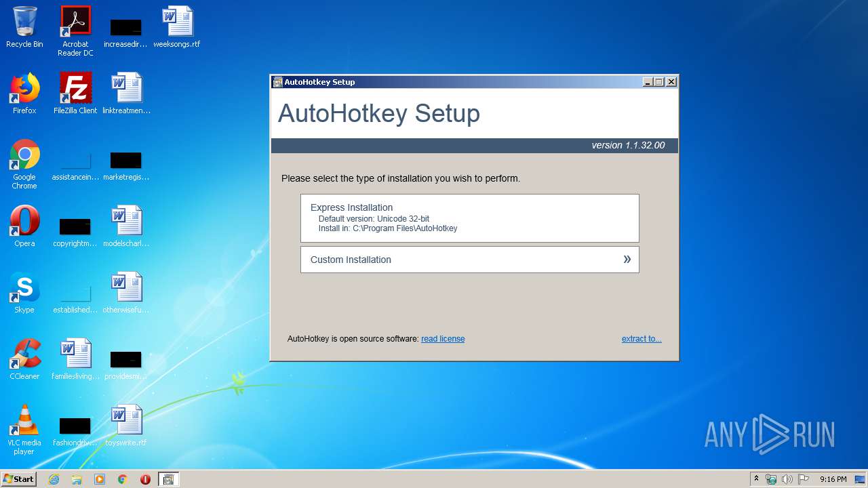Select the fashiondriv... desktop file
The image size is (868, 488).
coord(75,430)
